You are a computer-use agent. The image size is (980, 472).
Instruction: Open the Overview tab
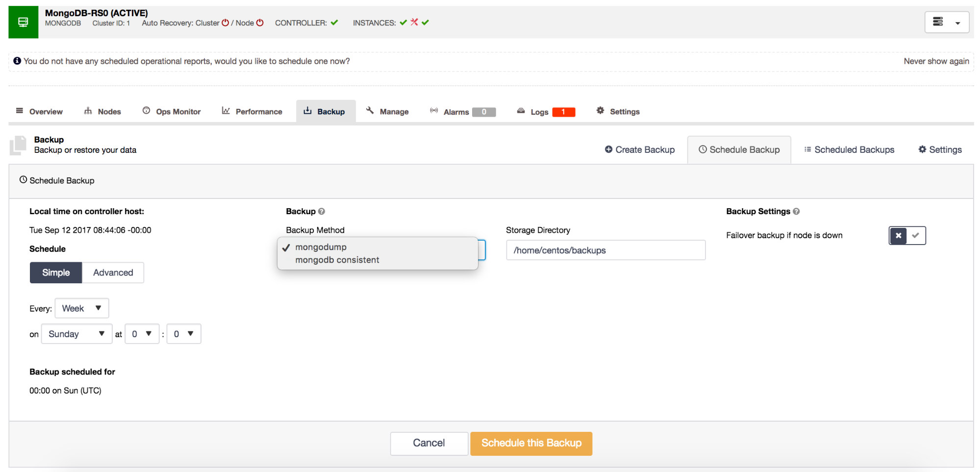tap(39, 111)
